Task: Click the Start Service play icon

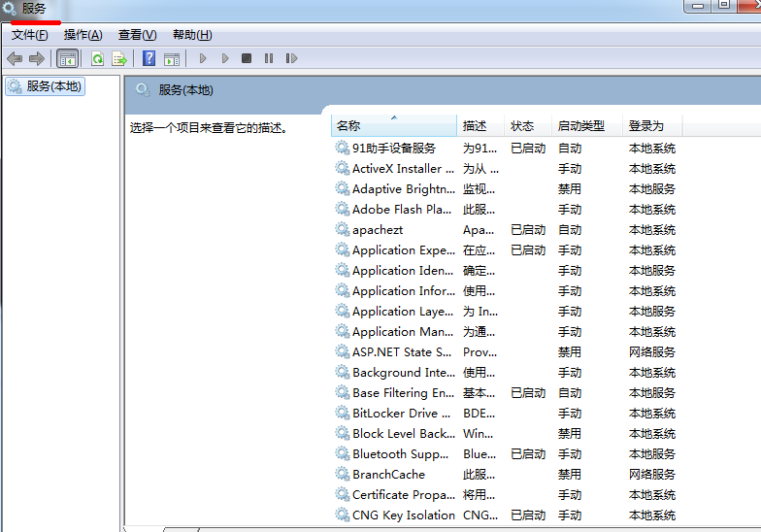Action: (x=203, y=58)
